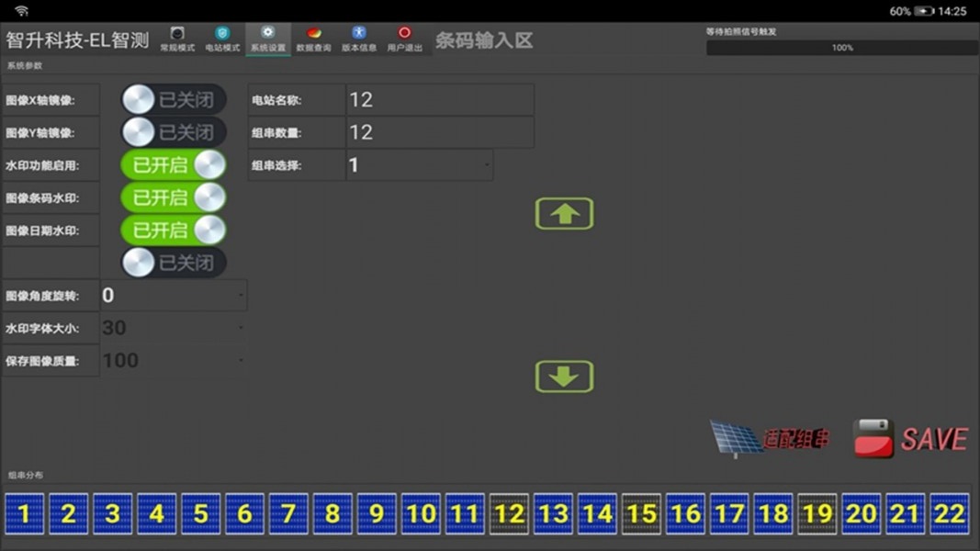
Task: Select string panel number 17
Action: 728,513
